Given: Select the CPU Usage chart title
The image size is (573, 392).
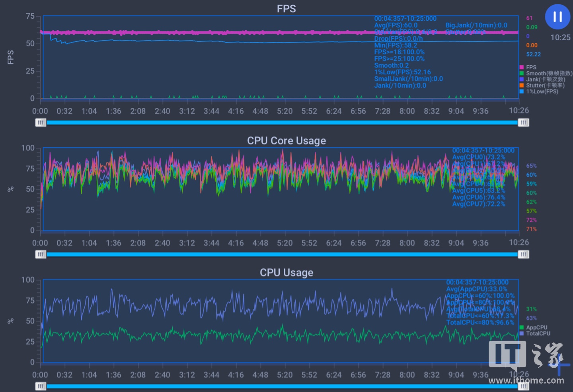Looking at the screenshot, I should coord(286,273).
